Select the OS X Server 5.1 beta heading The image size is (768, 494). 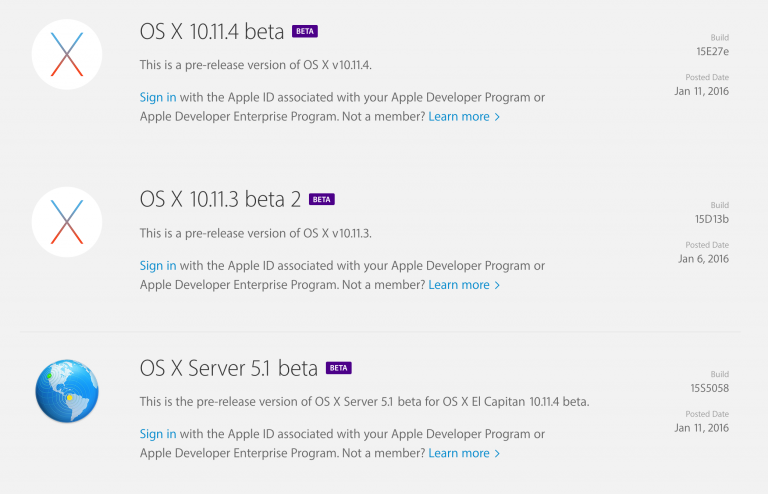[x=229, y=368]
